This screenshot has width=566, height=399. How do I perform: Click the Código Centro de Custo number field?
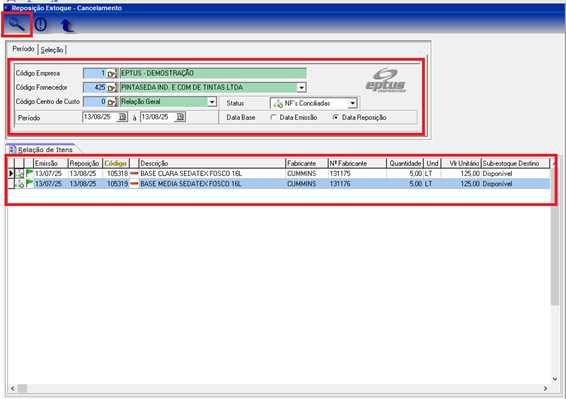pos(95,102)
